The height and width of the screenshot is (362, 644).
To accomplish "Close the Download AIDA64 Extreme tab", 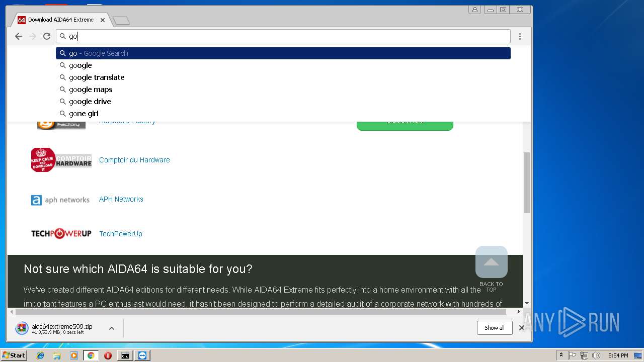I will [x=103, y=20].
